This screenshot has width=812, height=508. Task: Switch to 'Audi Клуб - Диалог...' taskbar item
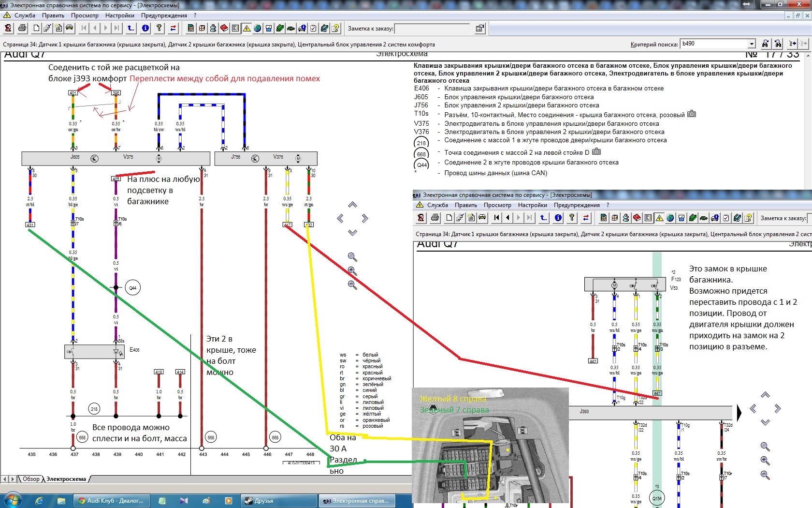click(x=112, y=501)
